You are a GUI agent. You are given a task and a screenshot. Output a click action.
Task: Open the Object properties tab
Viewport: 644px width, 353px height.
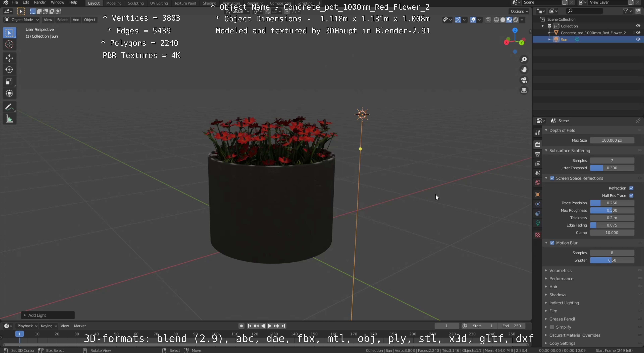coord(538,195)
